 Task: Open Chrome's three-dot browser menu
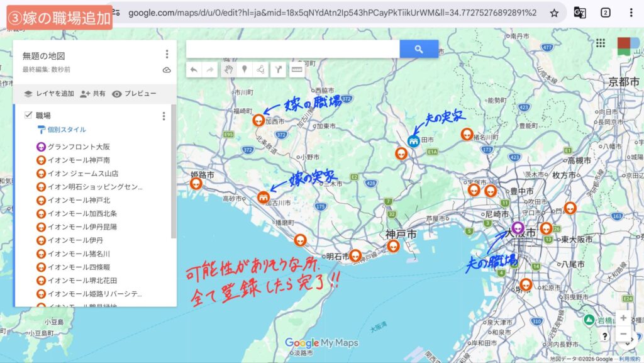[631, 13]
